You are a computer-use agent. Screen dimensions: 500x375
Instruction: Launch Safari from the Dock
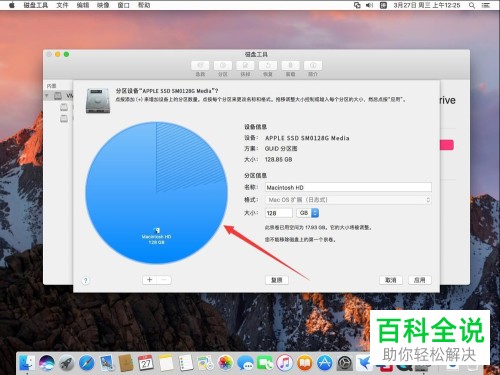86,363
